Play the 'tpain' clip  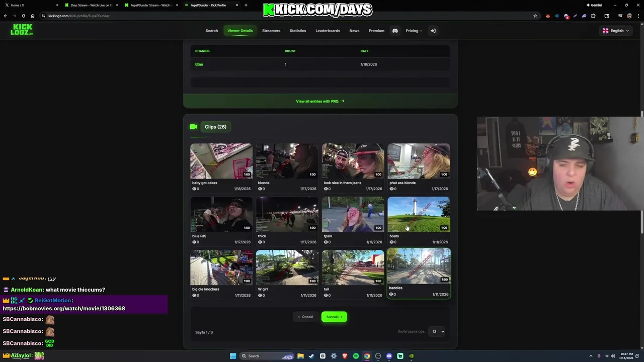tap(353, 214)
